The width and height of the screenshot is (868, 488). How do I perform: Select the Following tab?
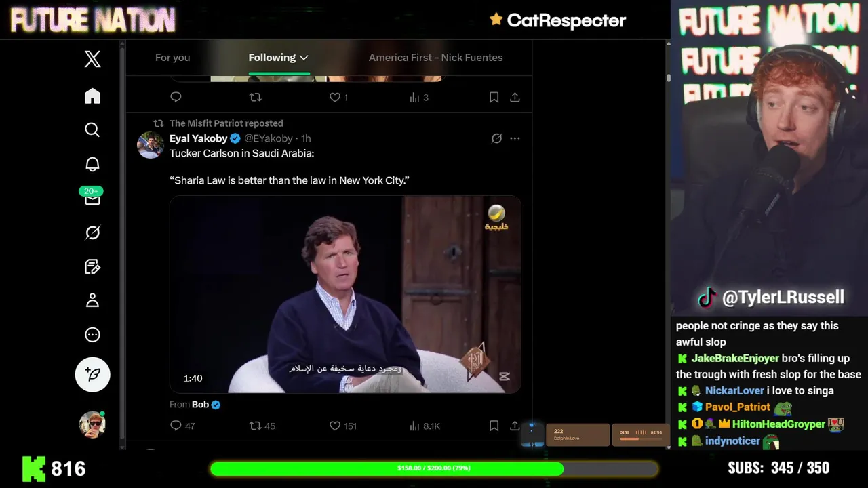(272, 58)
